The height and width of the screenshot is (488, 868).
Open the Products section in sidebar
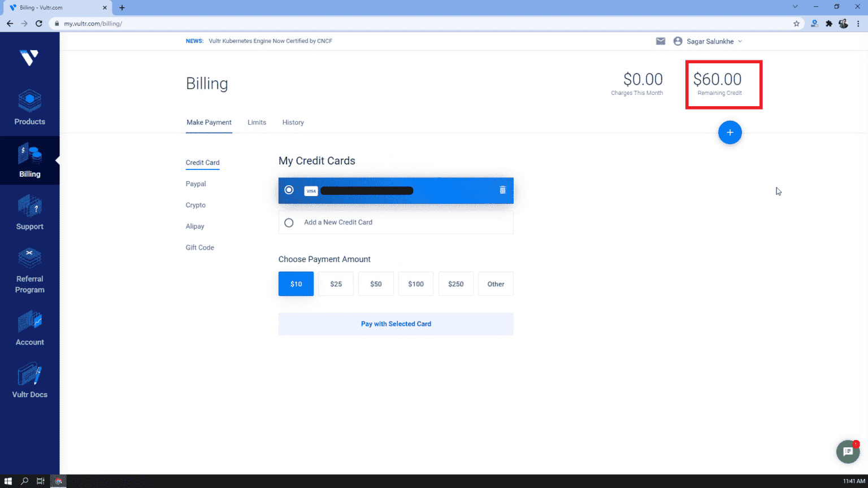point(29,107)
